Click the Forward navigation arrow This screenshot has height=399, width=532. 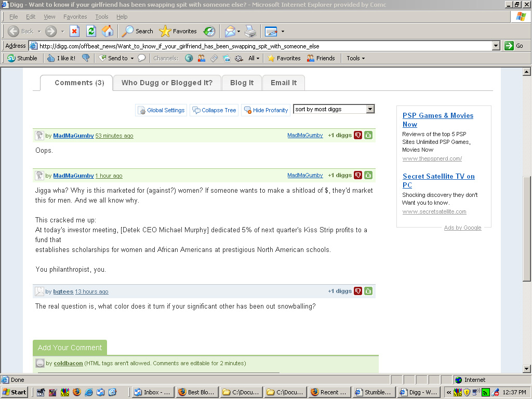pos(51,31)
